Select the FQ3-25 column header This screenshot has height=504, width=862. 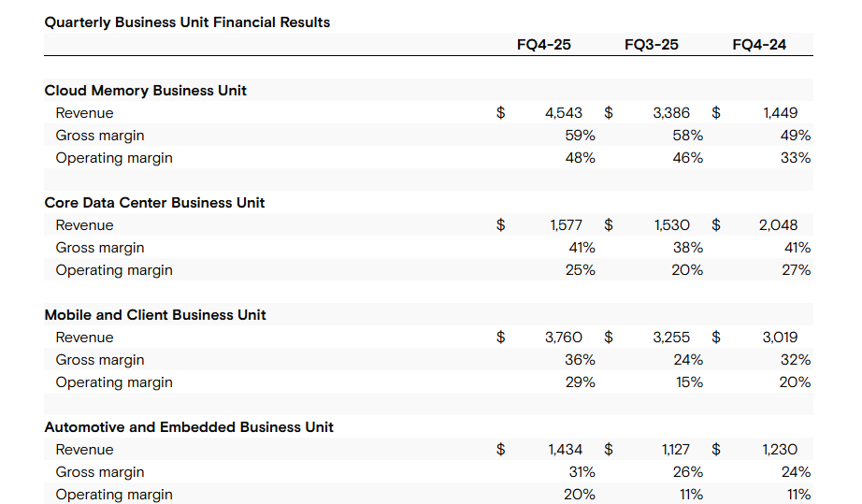[652, 45]
